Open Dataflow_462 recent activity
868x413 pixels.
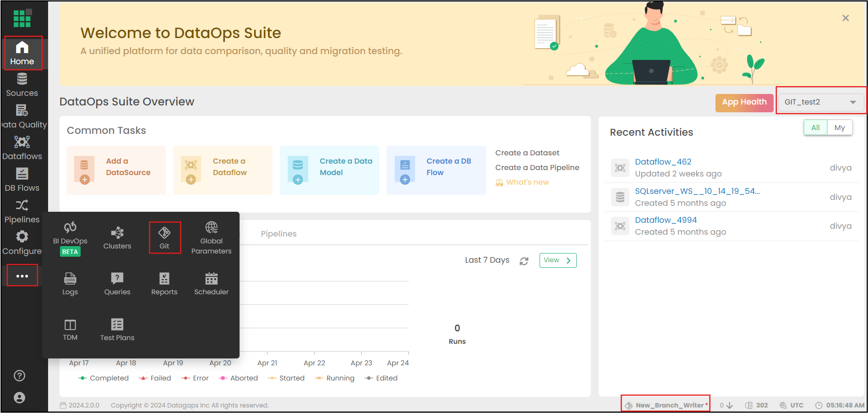tap(663, 162)
